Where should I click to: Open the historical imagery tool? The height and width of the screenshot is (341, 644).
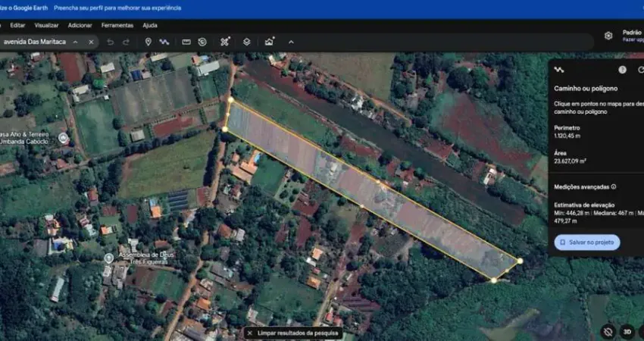(202, 42)
